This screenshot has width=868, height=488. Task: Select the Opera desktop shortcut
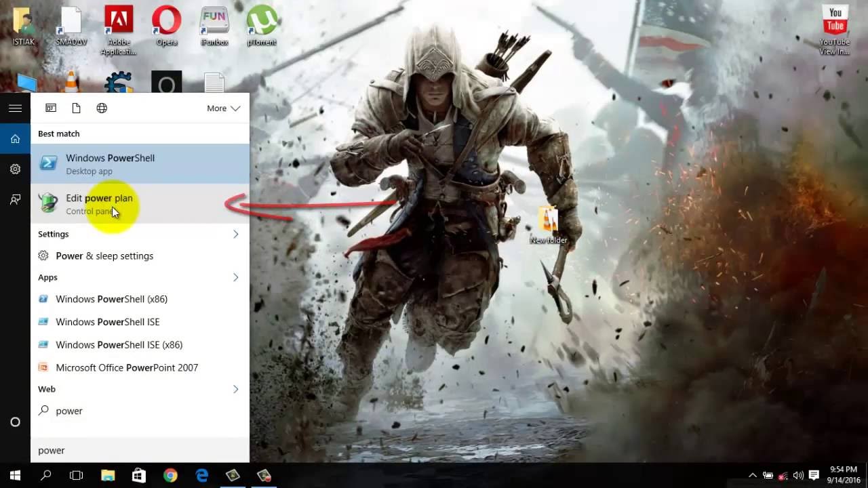(166, 27)
